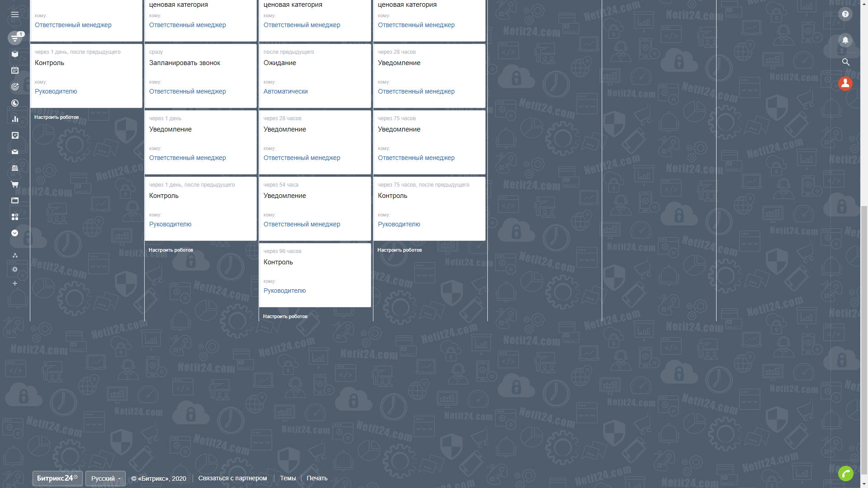Open the red user profile avatar
The width and height of the screenshot is (868, 488).
[x=845, y=84]
